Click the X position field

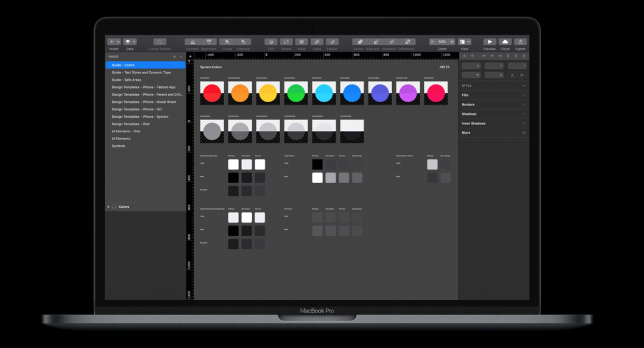pos(471,65)
